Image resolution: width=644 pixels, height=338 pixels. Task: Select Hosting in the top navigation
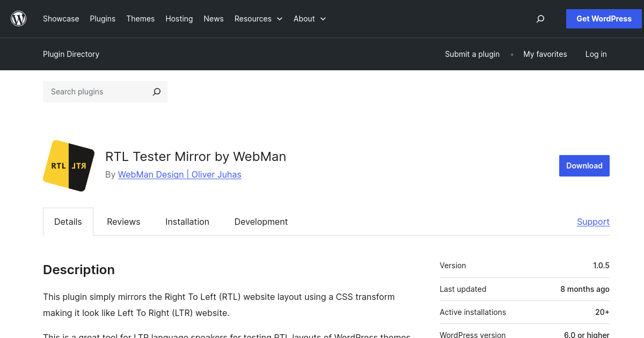tap(179, 19)
